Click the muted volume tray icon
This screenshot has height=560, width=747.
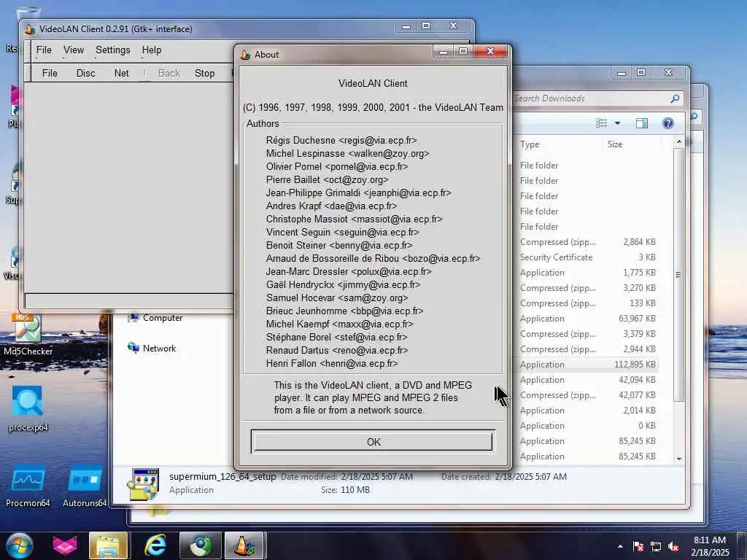click(673, 547)
